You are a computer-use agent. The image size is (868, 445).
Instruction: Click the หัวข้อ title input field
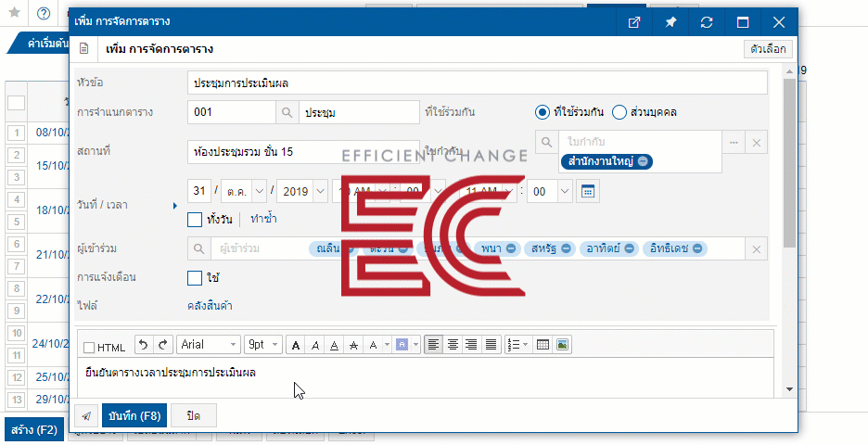tap(478, 83)
